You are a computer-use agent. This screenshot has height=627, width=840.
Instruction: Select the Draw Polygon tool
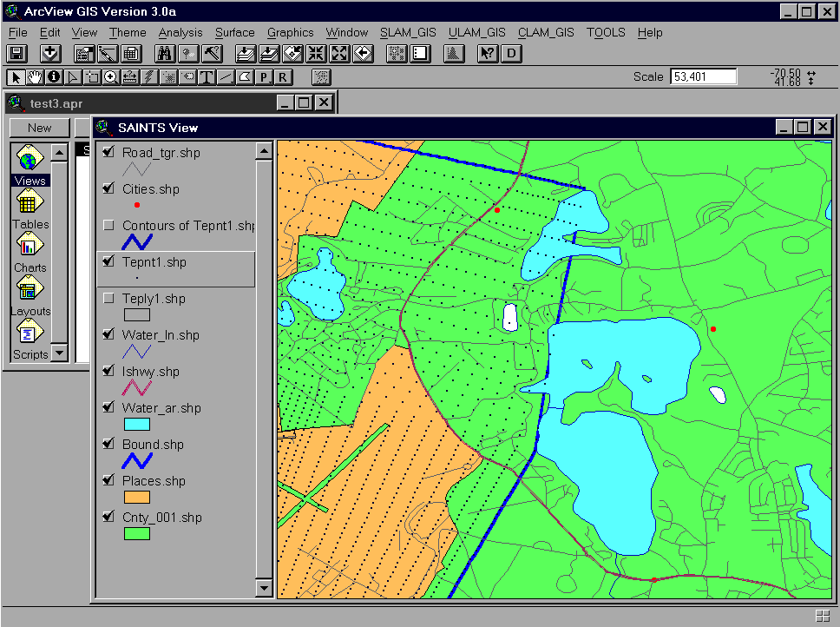245,77
